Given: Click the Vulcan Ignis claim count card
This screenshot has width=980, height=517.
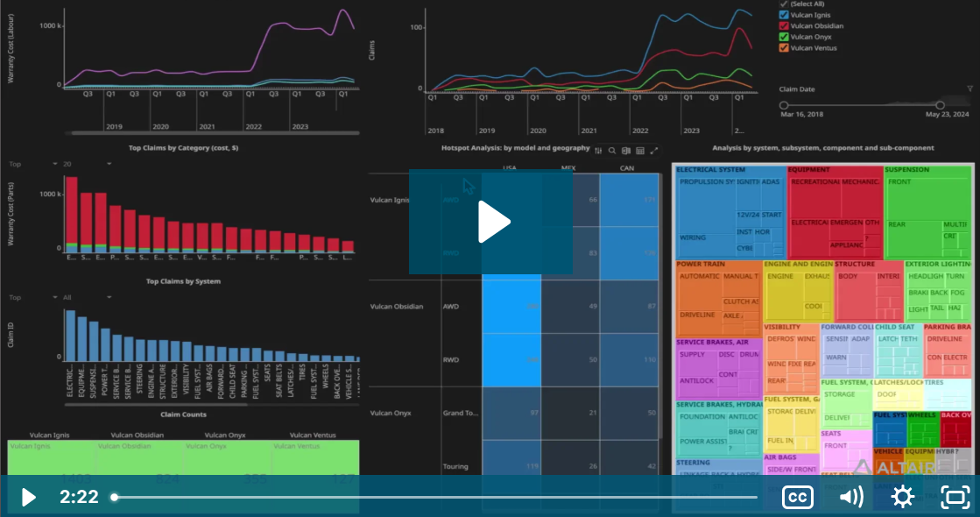Looking at the screenshot, I should 52,459.
